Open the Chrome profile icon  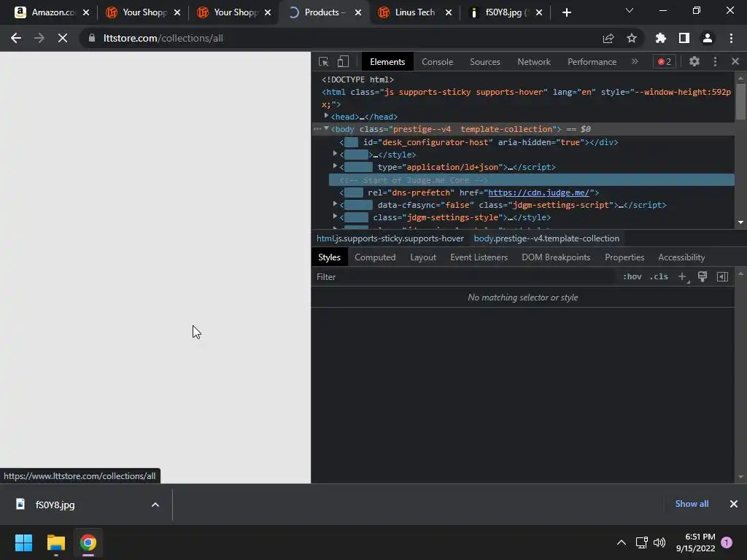(707, 38)
